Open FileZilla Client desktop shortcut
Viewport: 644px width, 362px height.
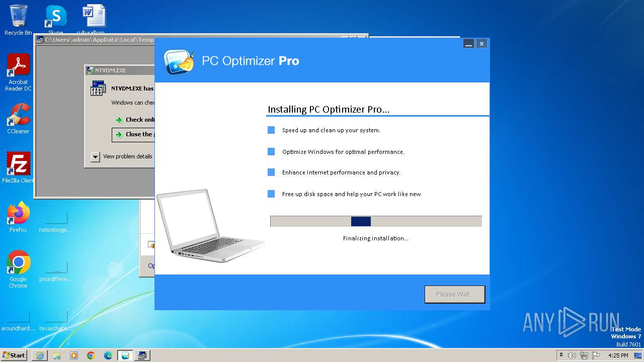18,167
